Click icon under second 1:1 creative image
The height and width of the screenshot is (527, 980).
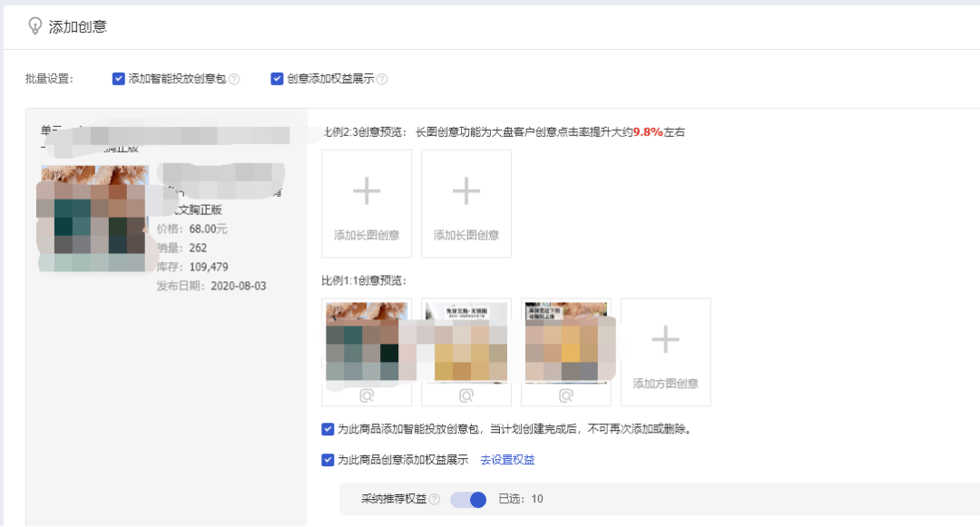pos(466,395)
